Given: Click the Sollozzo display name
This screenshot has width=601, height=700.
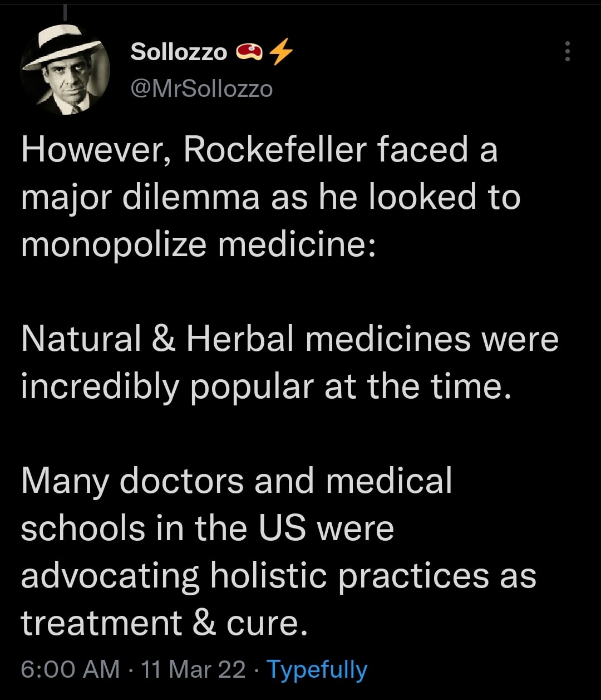Looking at the screenshot, I should pyautogui.click(x=179, y=52).
